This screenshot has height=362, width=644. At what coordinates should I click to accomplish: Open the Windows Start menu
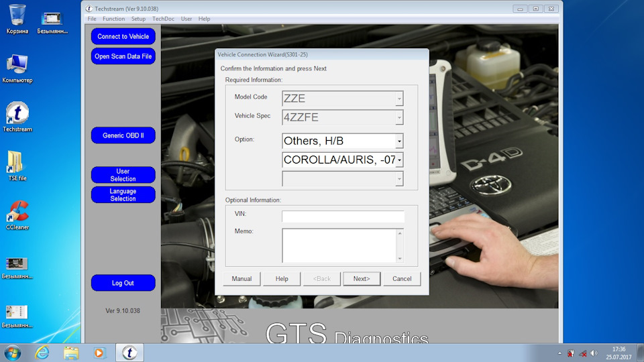tap(12, 353)
